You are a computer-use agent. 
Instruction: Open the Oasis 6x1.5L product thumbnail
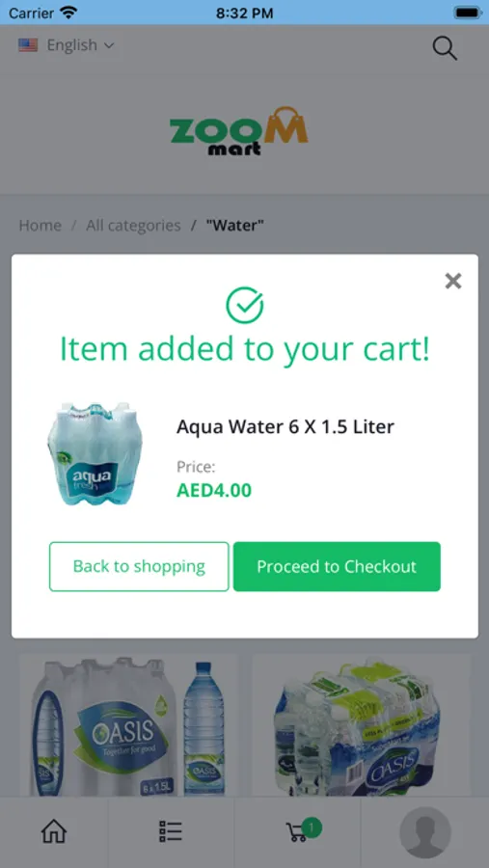(129, 725)
